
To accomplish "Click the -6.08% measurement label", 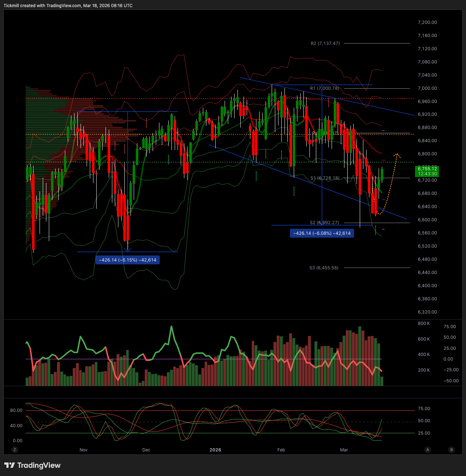I will pyautogui.click(x=322, y=233).
